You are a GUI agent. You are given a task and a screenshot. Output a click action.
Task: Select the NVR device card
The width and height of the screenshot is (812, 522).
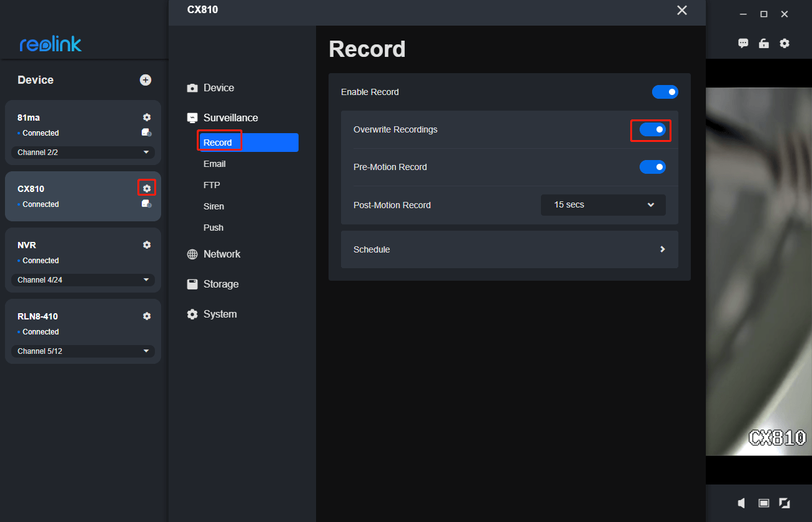pos(83,260)
